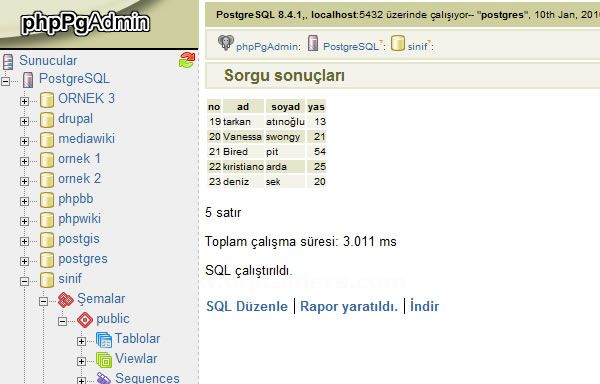Select PostgreSQL label in the tree
This screenshot has height=384, width=600.
tap(74, 78)
